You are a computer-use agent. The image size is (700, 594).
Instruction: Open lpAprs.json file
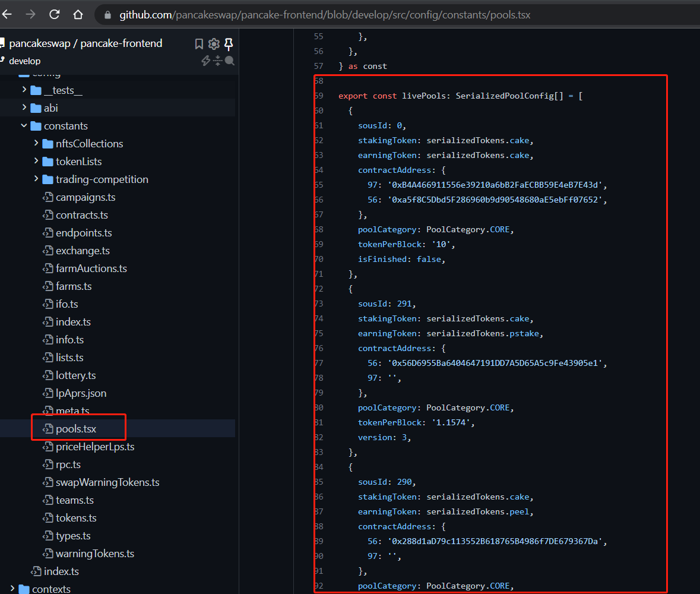point(81,393)
